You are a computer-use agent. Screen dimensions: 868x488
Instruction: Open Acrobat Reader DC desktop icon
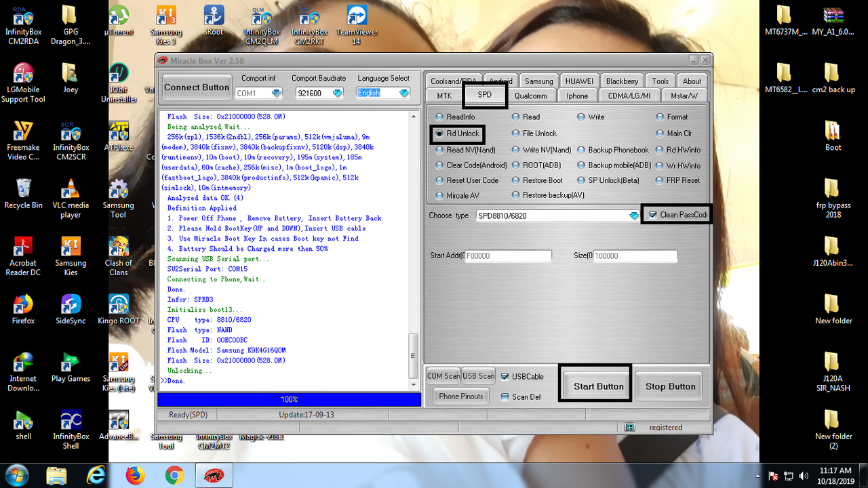(23, 256)
